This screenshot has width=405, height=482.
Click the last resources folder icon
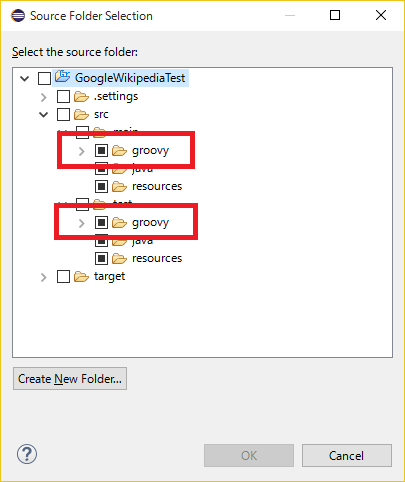click(x=119, y=259)
